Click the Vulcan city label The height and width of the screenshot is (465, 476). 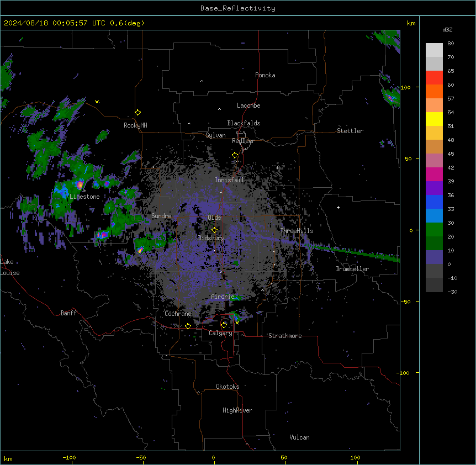click(299, 437)
